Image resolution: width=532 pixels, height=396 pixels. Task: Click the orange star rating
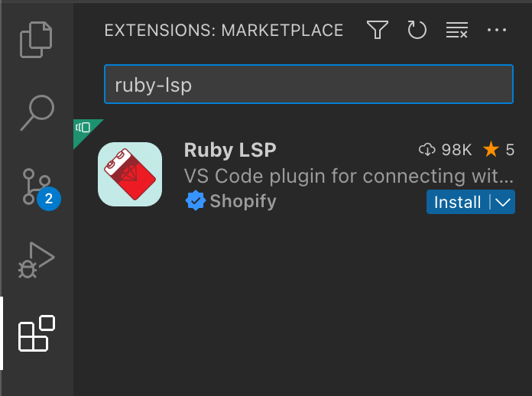point(491,150)
